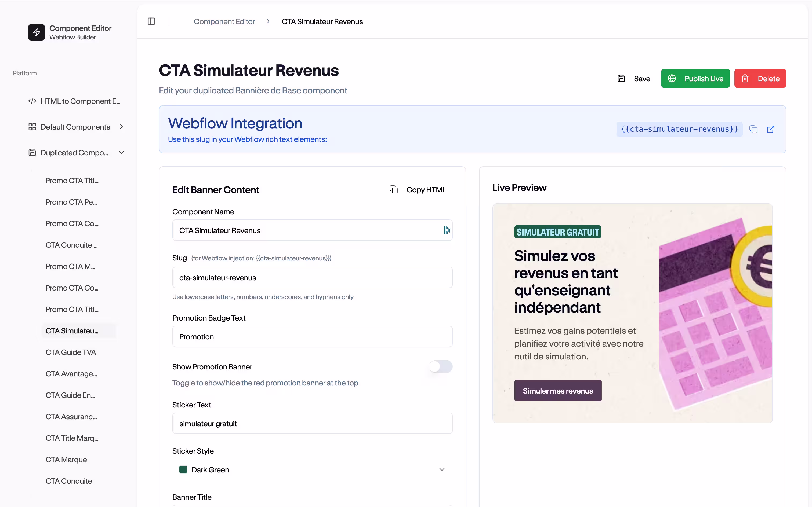Click the Dark Green color swatch

pos(183,469)
